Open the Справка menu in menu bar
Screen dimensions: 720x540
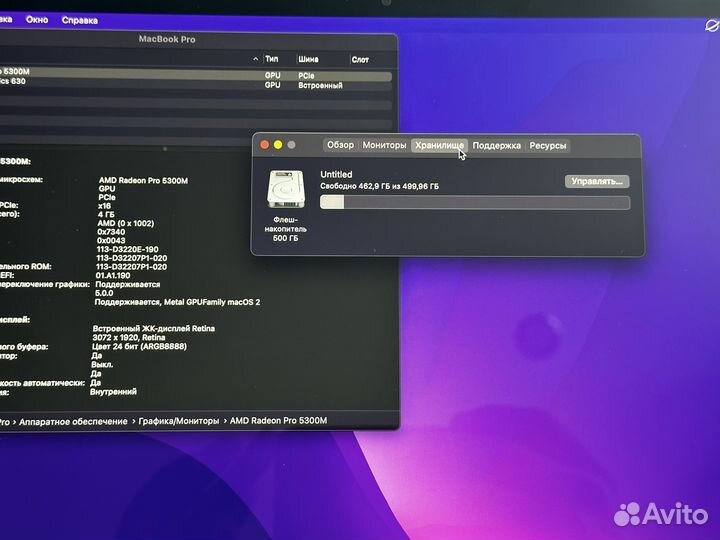click(x=79, y=20)
